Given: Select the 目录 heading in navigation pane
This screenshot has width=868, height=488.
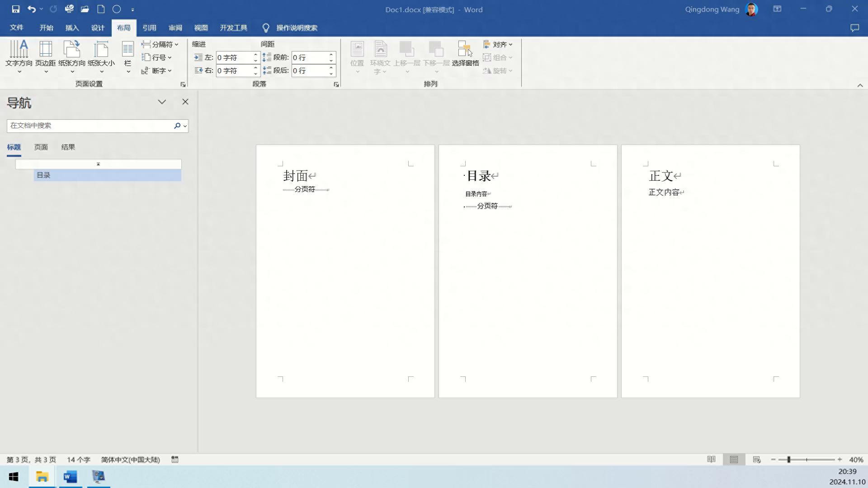Looking at the screenshot, I should click(44, 175).
